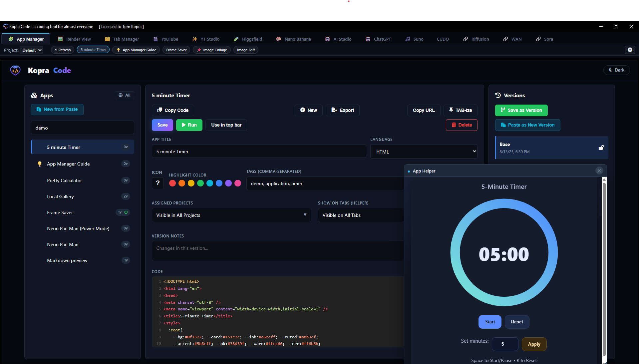Viewport: 639px width, 364px height.
Task: Run the 5 minute Timer app
Action: (x=189, y=125)
